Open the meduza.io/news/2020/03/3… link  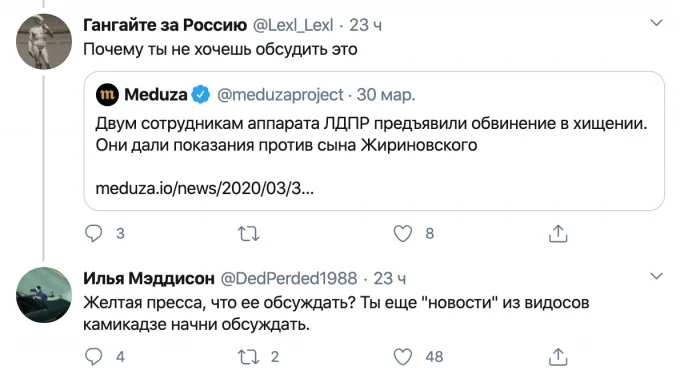pyautogui.click(x=204, y=188)
